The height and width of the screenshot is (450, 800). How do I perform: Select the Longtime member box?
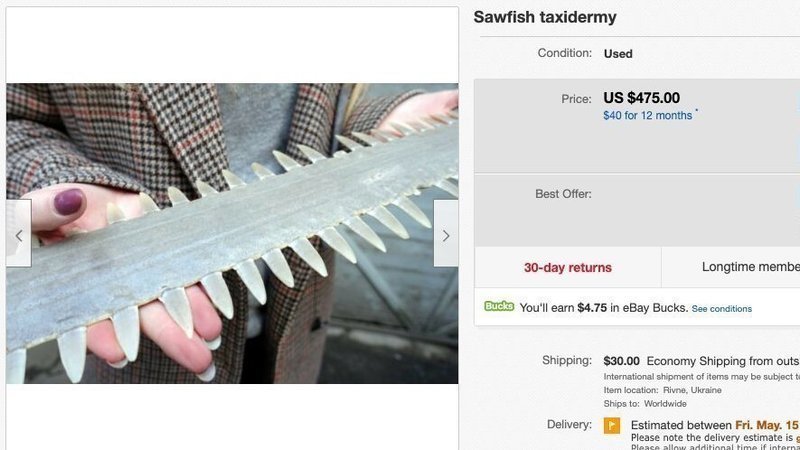click(731, 267)
